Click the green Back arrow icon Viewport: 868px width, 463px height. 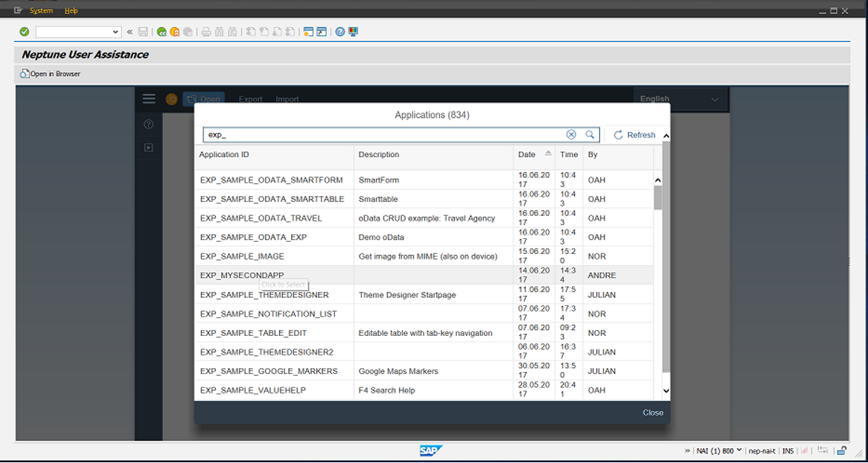point(162,32)
